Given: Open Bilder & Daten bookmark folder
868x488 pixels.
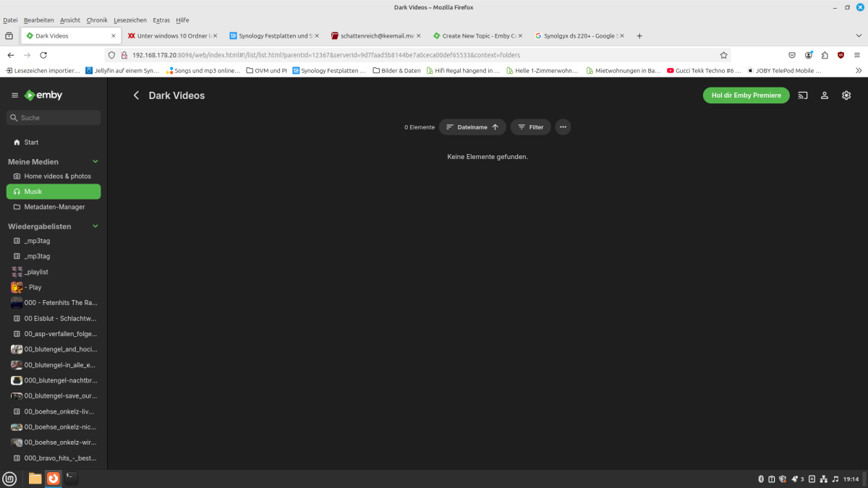Looking at the screenshot, I should [396, 71].
